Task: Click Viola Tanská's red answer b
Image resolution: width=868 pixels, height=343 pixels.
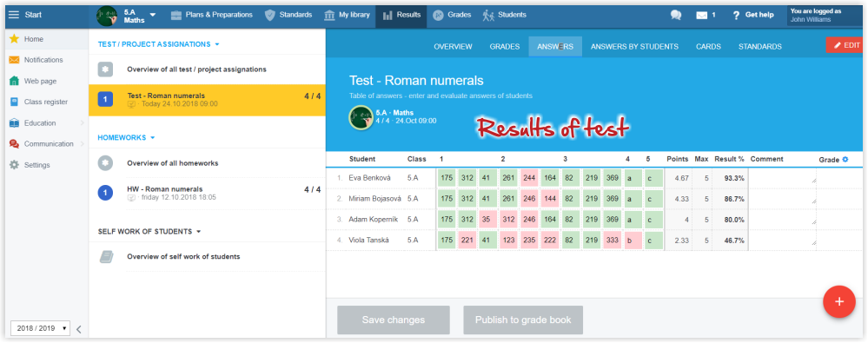Action: pyautogui.click(x=633, y=241)
